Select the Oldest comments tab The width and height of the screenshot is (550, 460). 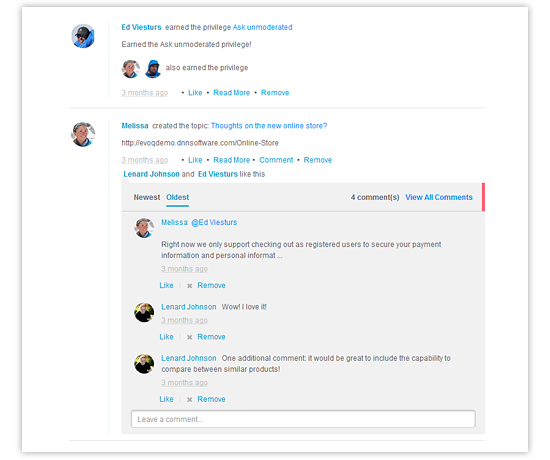(x=177, y=197)
